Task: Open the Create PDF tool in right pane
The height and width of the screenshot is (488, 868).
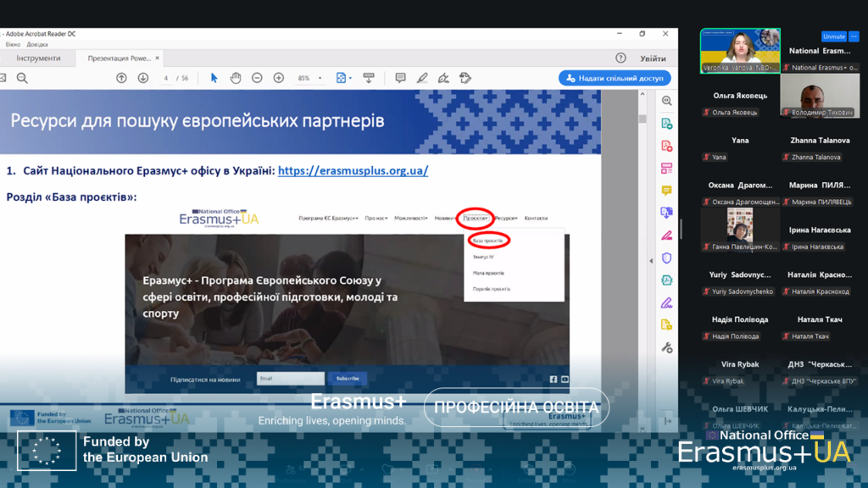Action: pyautogui.click(x=666, y=146)
